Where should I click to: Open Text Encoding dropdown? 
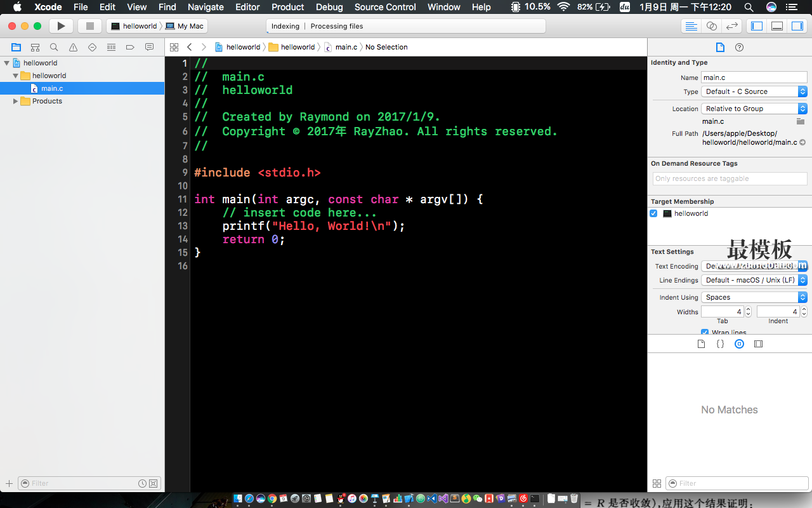754,266
